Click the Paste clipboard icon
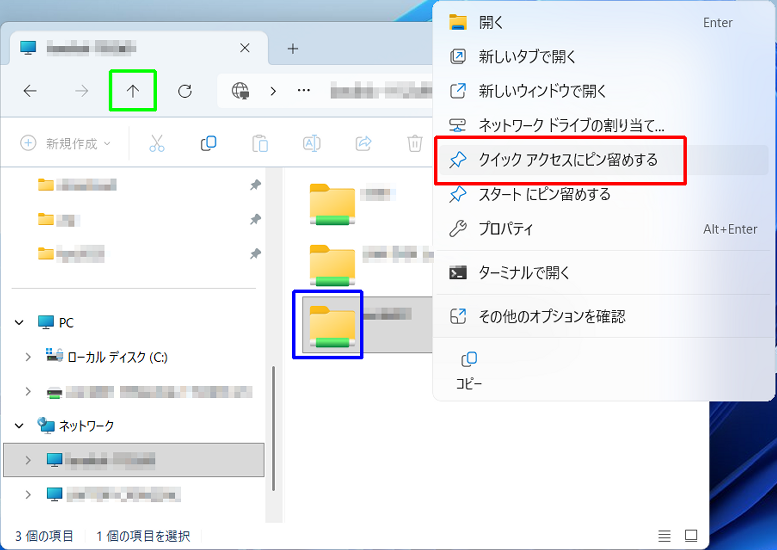The image size is (777, 550). [260, 143]
